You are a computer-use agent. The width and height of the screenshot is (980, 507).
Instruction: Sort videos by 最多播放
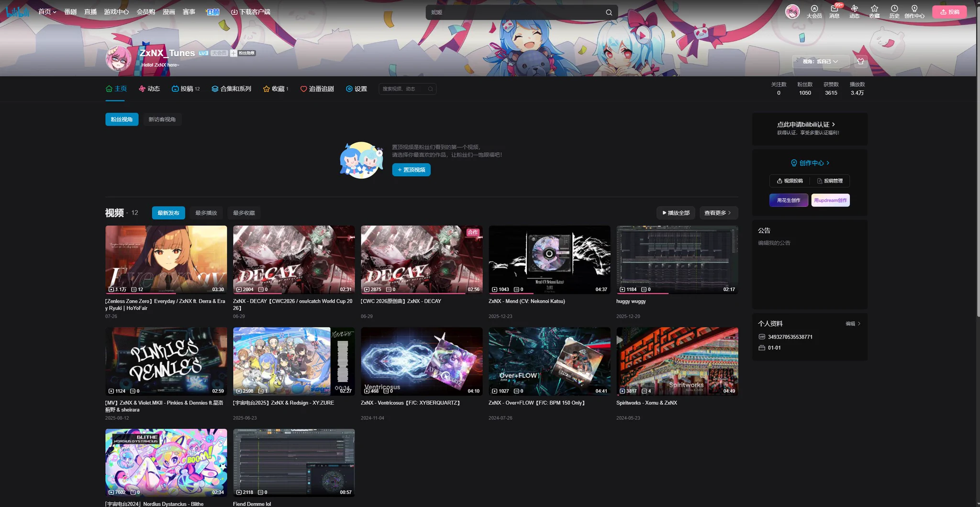tap(206, 213)
